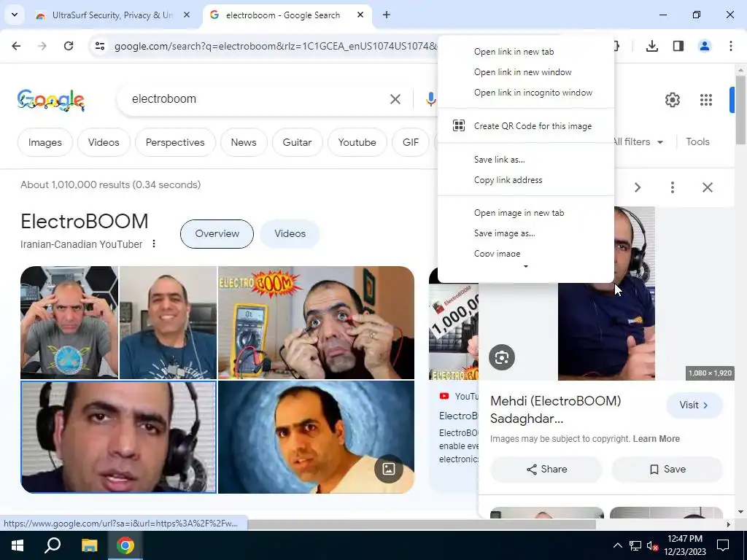Open thumbnail of man in blue vortex
747x560 pixels.
316,437
